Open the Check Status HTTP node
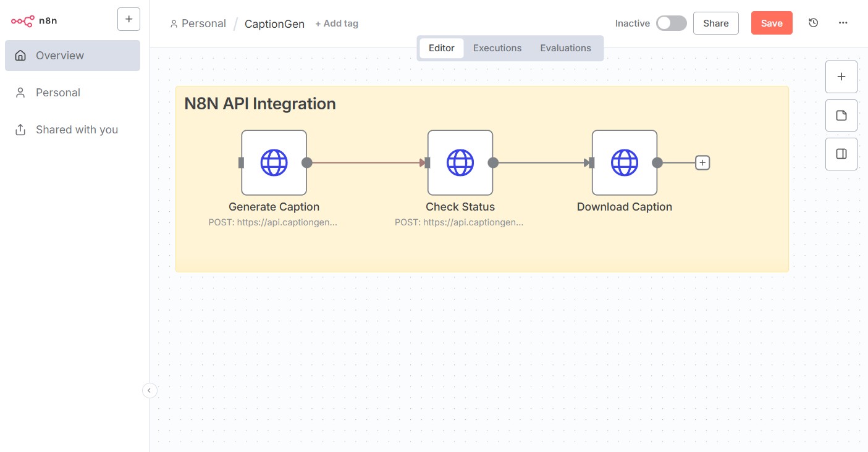Image resolution: width=868 pixels, height=452 pixels. [460, 163]
